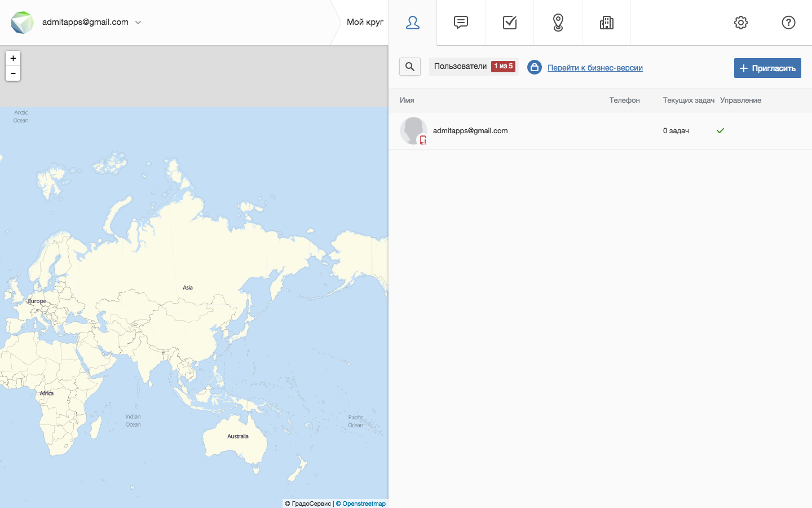Click the Мой круг breadcrumb
This screenshot has width=812, height=508.
pos(365,22)
